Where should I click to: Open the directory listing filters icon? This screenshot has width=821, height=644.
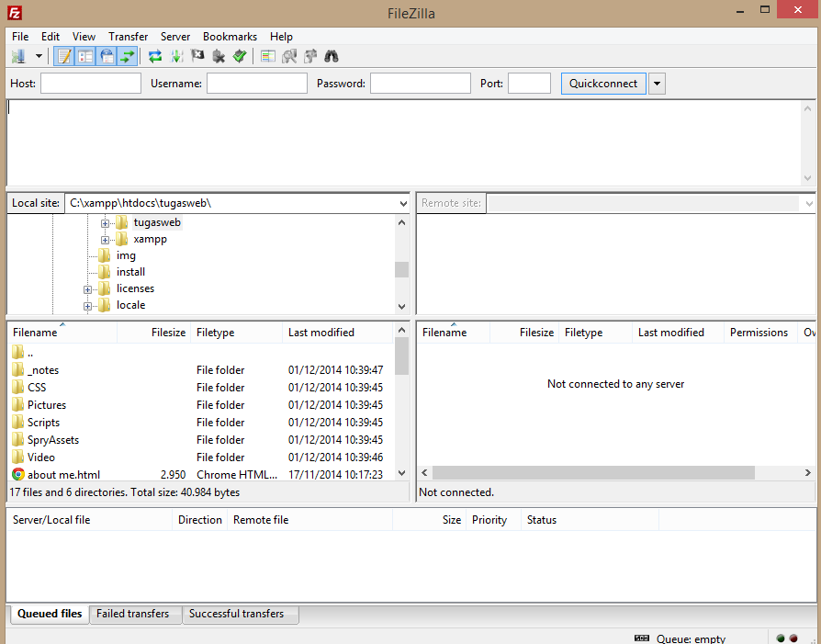click(x=268, y=56)
